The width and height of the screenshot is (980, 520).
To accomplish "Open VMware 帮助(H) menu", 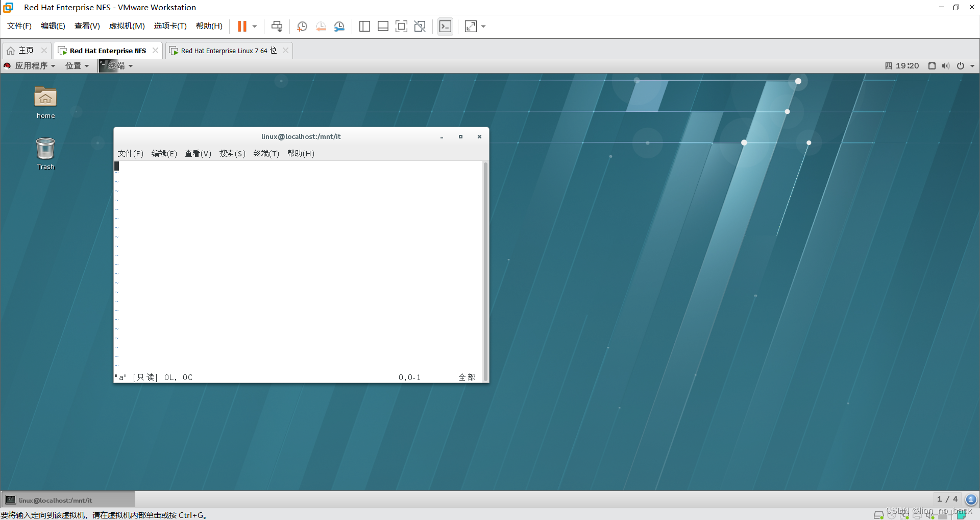I will tap(209, 26).
